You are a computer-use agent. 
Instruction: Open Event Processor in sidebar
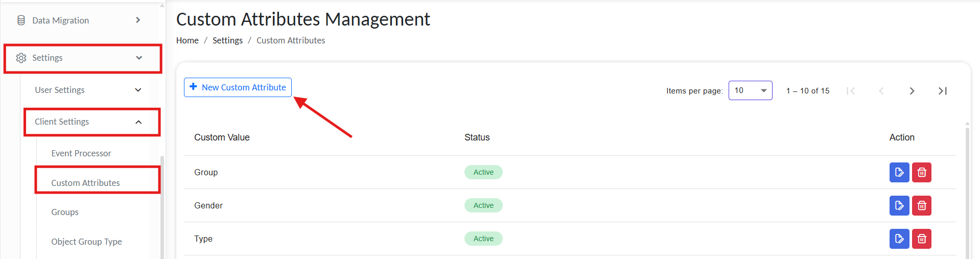click(81, 153)
